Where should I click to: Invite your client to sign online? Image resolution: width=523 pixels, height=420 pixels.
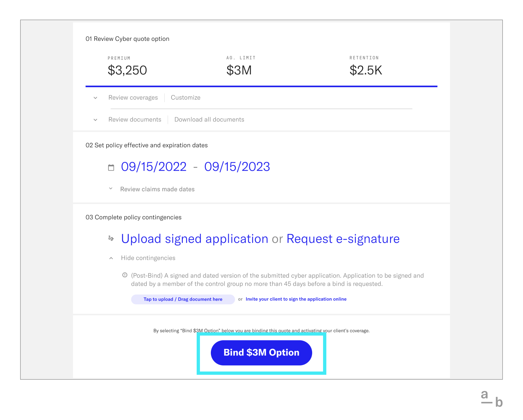click(296, 299)
